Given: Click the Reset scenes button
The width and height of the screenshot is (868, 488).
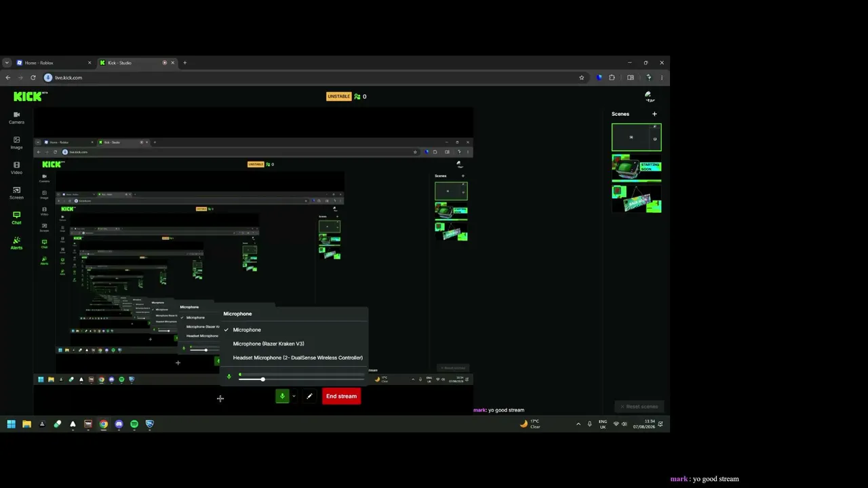Looking at the screenshot, I should [x=639, y=407].
